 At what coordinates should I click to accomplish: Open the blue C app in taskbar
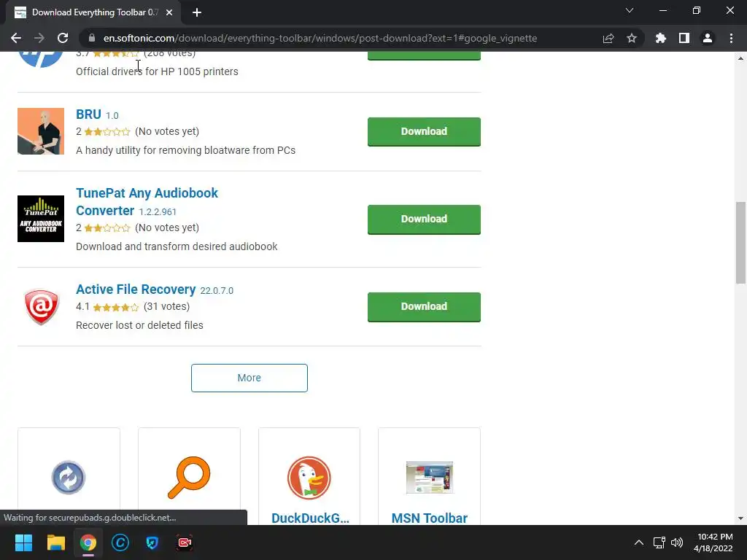(120, 542)
